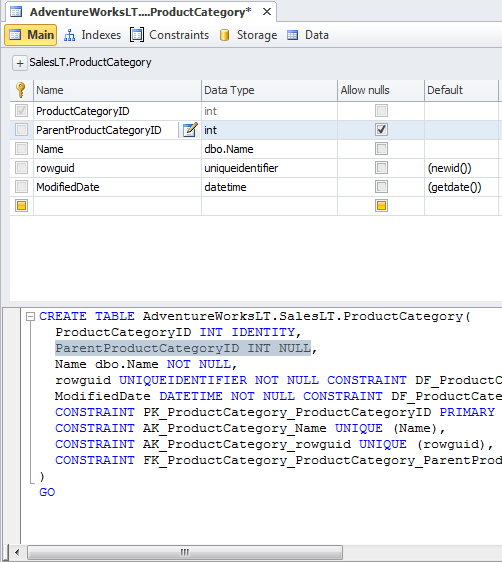The width and height of the screenshot is (502, 562).
Task: Click the horizontal scrollbar thumb of SQL editor
Action: click(185, 552)
